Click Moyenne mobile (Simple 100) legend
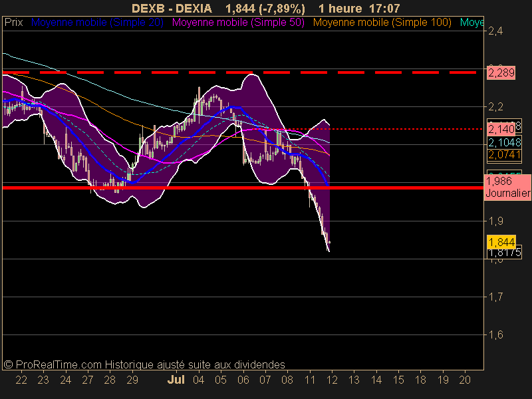 pyautogui.click(x=382, y=23)
